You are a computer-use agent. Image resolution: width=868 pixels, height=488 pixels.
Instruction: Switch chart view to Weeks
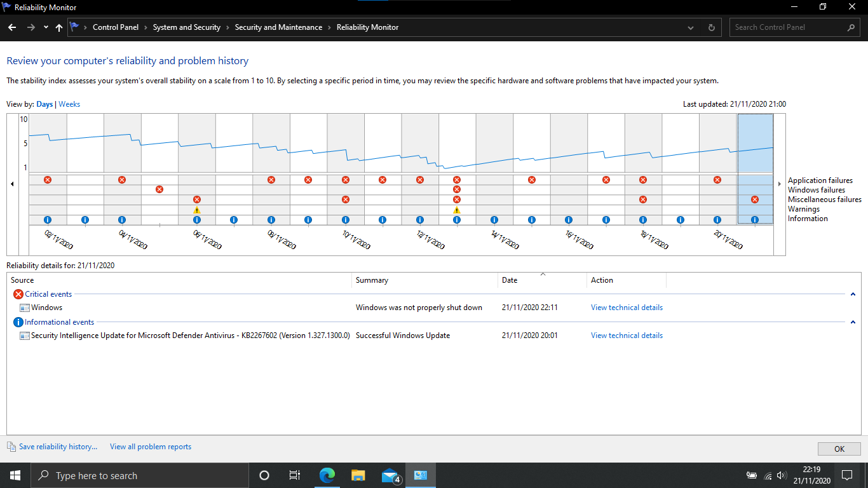(69, 104)
